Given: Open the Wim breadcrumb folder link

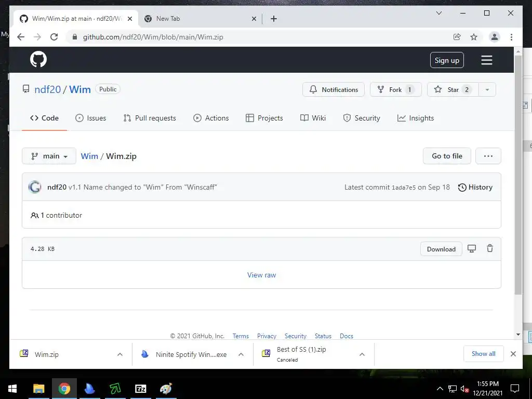Looking at the screenshot, I should [89, 156].
